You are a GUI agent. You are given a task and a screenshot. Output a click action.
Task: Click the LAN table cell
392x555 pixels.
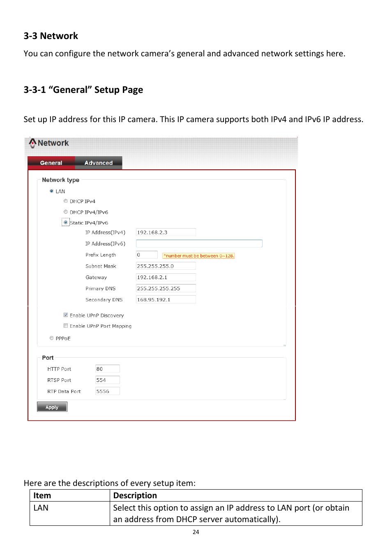point(70,513)
